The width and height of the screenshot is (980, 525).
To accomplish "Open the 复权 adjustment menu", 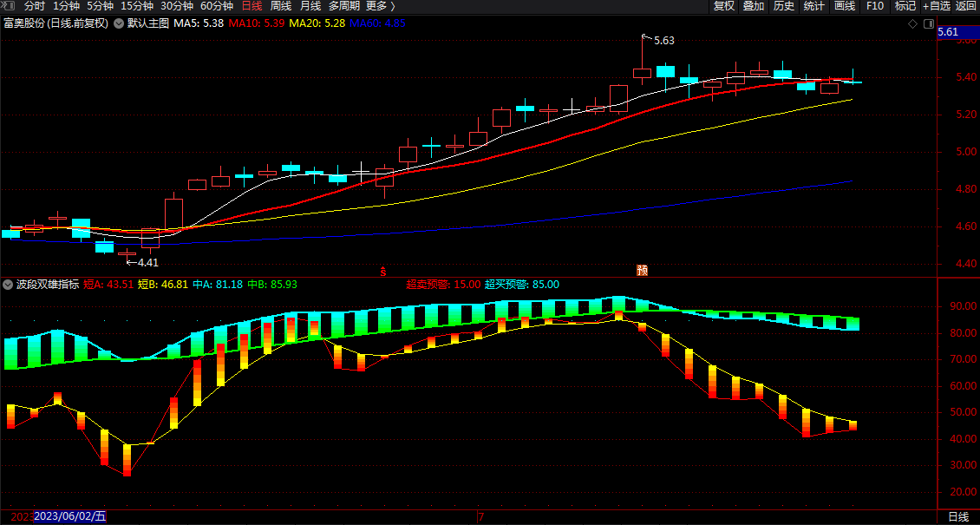I will pos(724,6).
